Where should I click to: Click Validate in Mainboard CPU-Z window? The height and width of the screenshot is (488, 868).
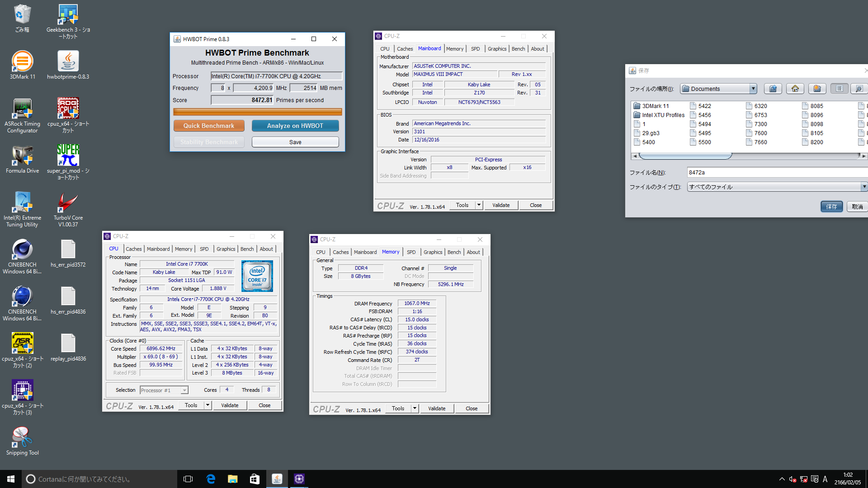click(x=501, y=205)
